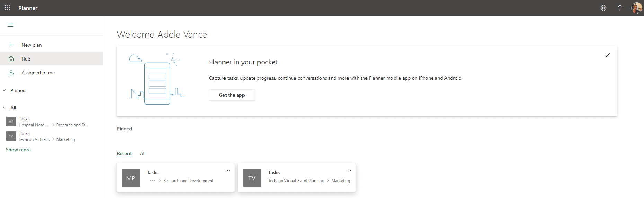Open the TV Tasks plan card thumbnail

point(252,178)
